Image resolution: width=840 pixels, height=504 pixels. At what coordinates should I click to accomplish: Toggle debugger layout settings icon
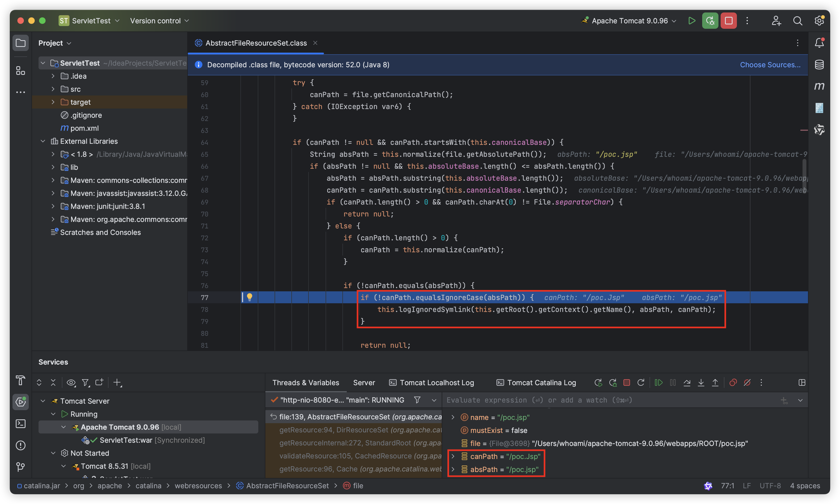[802, 383]
